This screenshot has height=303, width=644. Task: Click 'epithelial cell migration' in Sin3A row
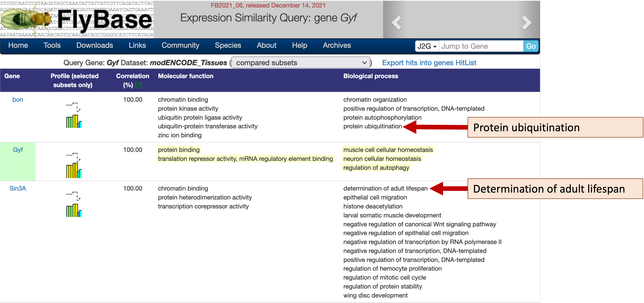(375, 198)
